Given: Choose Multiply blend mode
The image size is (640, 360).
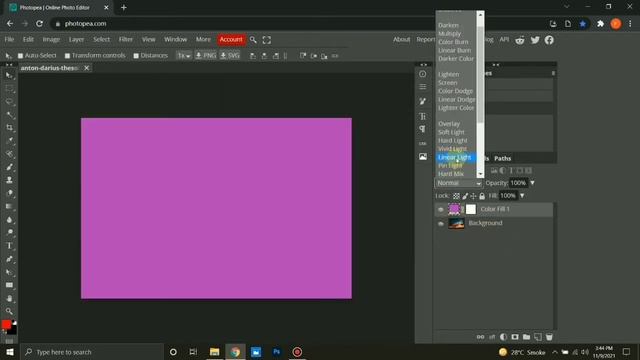Looking at the screenshot, I should 449,33.
